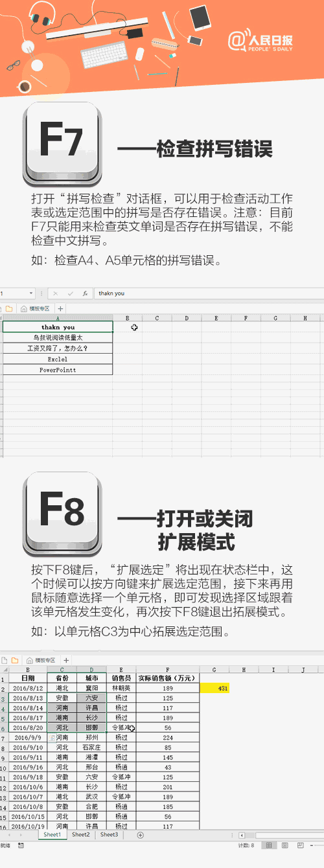Select the cell containing 'Exclel'
The height and width of the screenshot is (868, 324).
[58, 359]
